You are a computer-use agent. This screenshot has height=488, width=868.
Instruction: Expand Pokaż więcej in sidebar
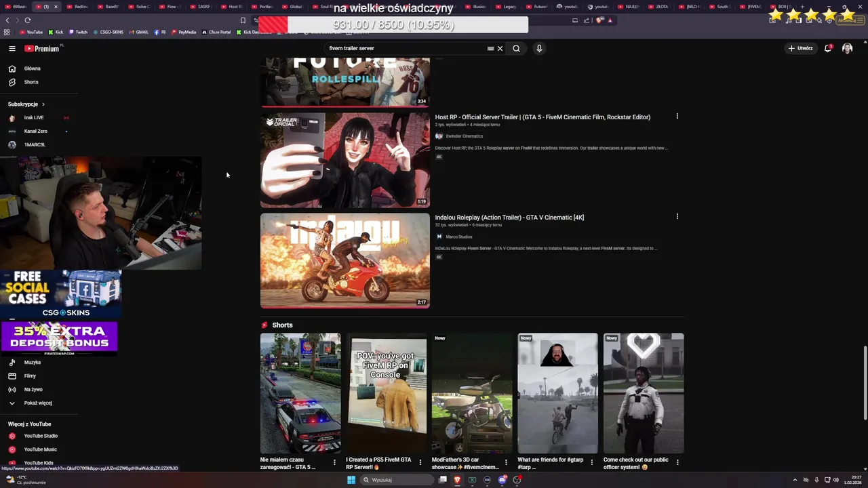[x=37, y=403]
